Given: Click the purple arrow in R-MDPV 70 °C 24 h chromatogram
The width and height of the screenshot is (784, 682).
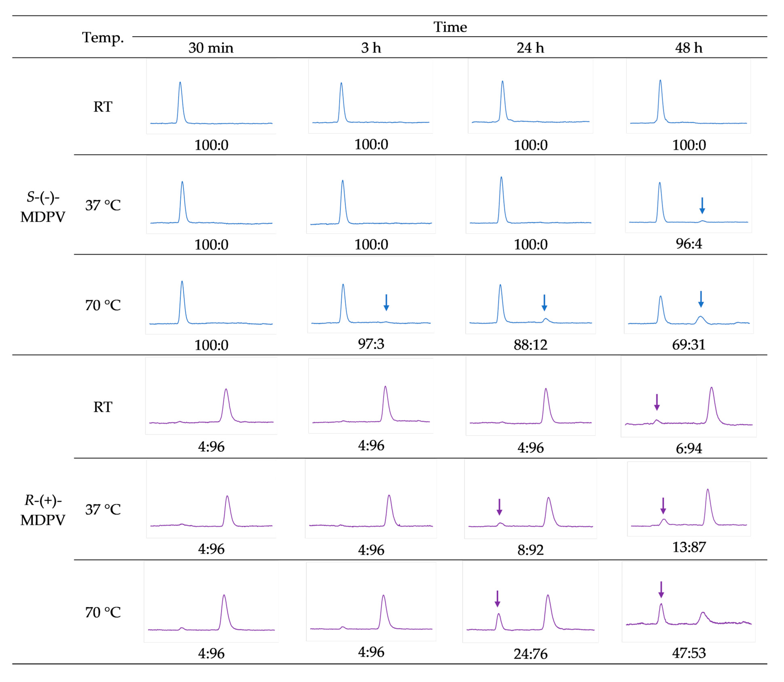Looking at the screenshot, I should (497, 599).
